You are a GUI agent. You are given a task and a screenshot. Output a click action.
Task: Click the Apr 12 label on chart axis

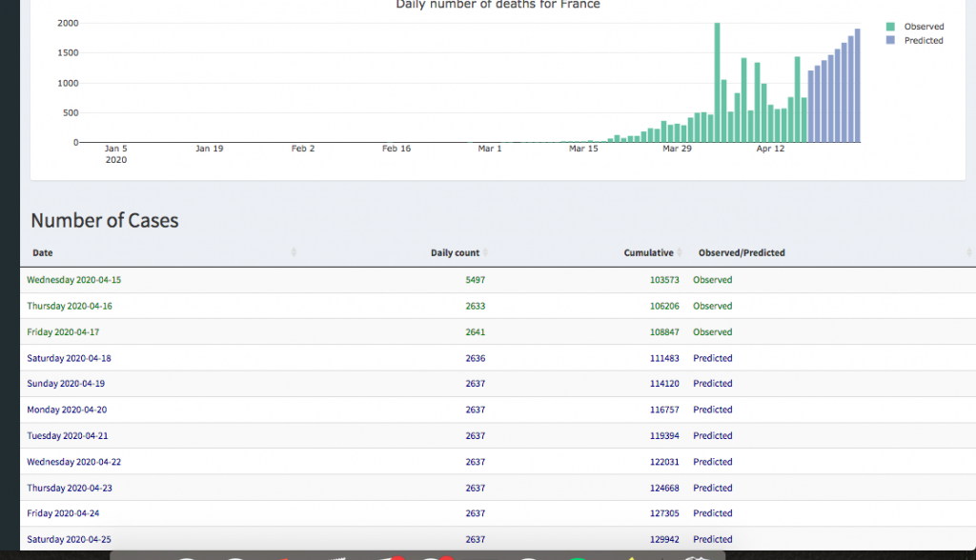[x=770, y=150]
